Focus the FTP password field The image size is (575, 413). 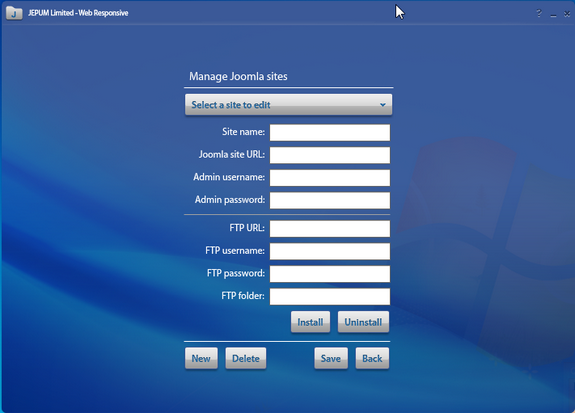click(x=330, y=274)
